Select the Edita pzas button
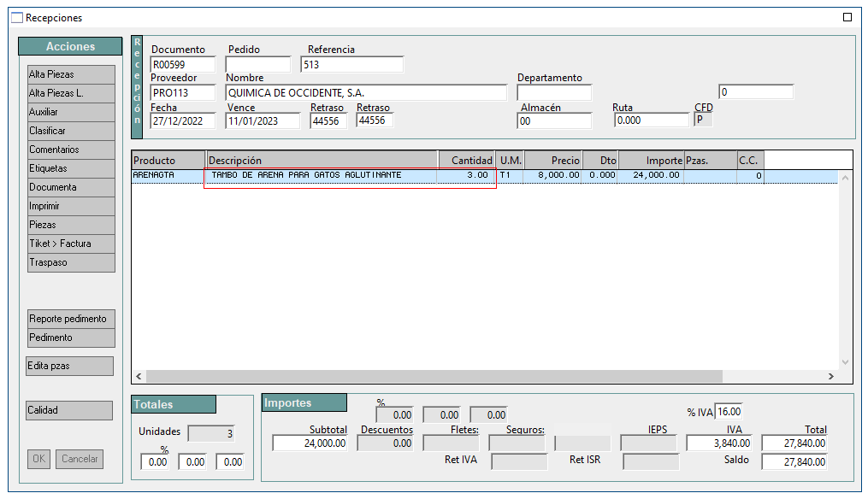This screenshot has width=868, height=499. [70, 366]
